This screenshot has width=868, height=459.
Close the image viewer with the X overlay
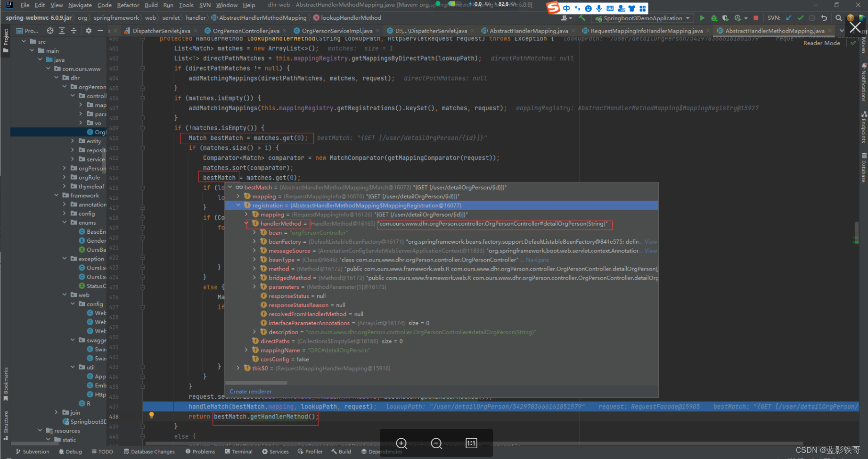tap(855, 27)
